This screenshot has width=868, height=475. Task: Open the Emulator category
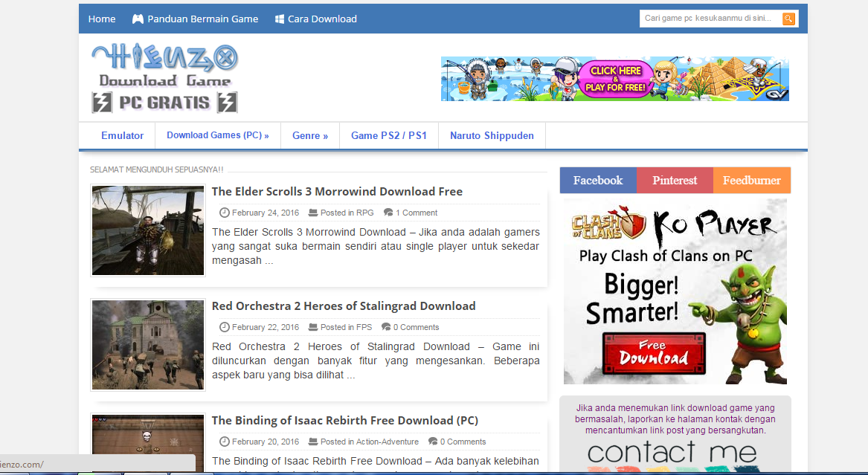pyautogui.click(x=122, y=135)
